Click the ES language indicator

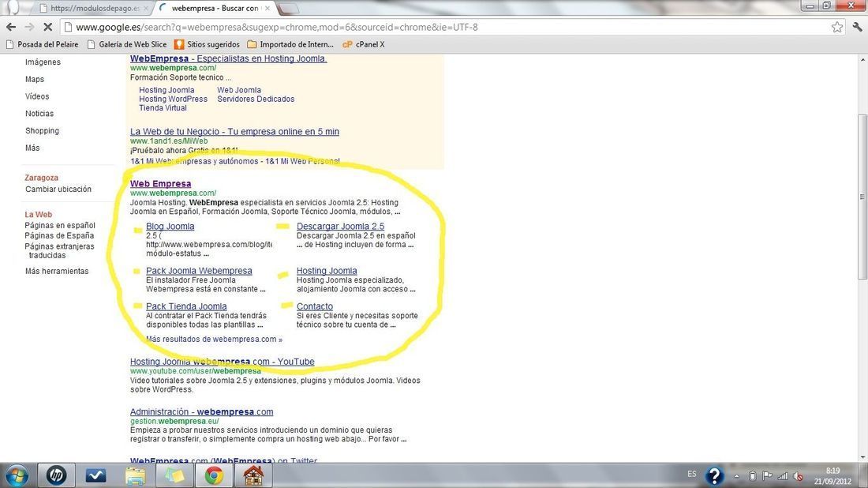point(692,474)
